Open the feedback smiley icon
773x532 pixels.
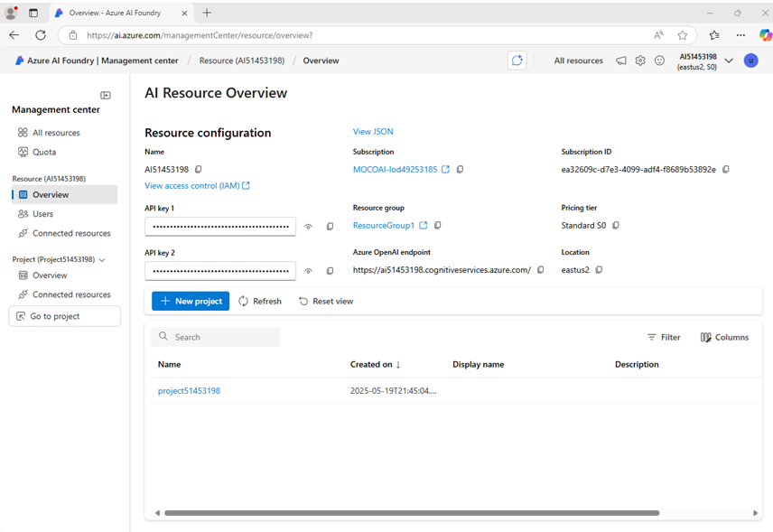tap(659, 61)
